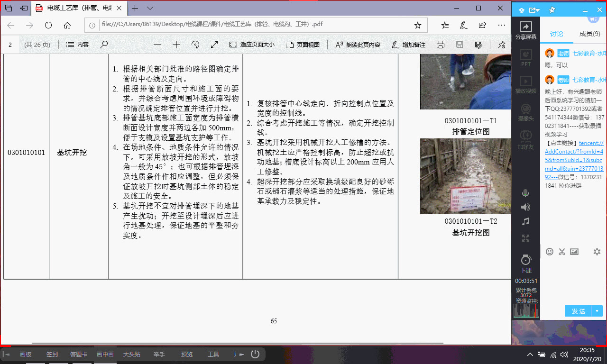This screenshot has width=607, height=364.
Task: Enter PDF full screen mode
Action: (214, 45)
